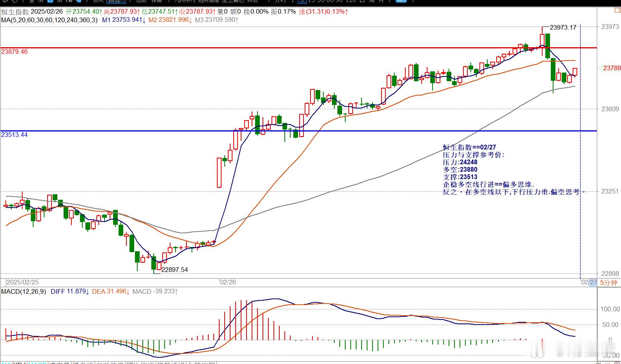621x364 pixels.
Task: Click the turnover rate 换0.00%
Action: pos(256,12)
